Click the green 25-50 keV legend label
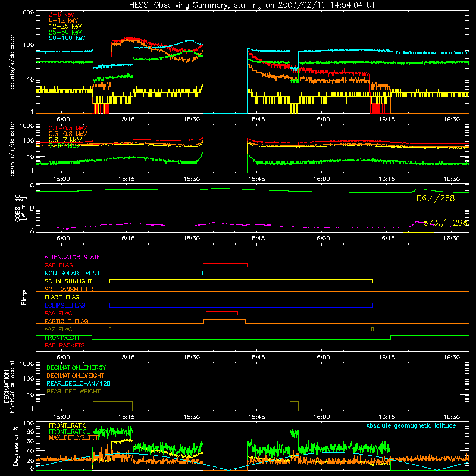Viewport: 476px width, 476px height. (65, 32)
